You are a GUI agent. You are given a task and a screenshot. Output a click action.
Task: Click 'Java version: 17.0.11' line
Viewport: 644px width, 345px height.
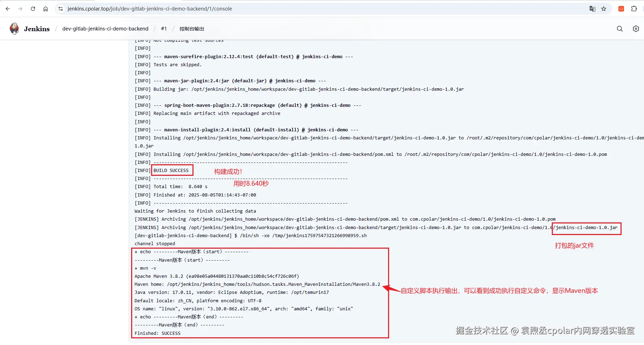tap(232, 292)
